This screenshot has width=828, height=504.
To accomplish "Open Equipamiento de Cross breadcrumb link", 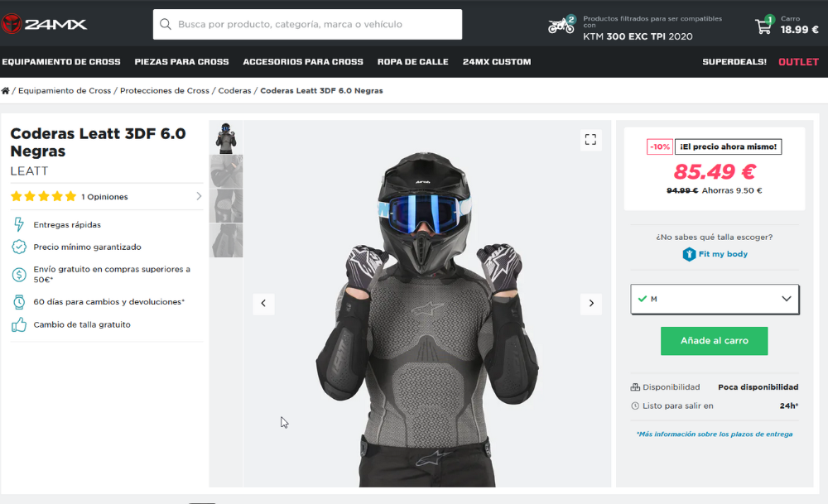I will 65,91.
